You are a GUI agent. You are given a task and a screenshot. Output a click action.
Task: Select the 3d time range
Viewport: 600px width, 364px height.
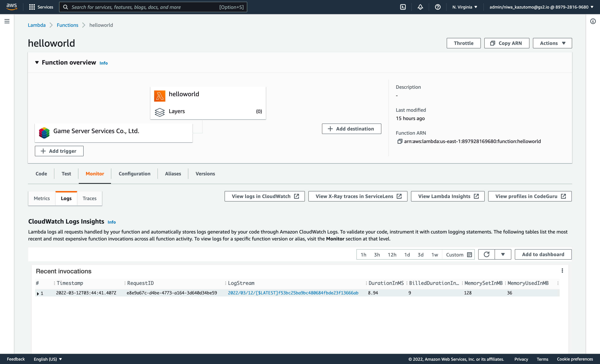coord(421,255)
